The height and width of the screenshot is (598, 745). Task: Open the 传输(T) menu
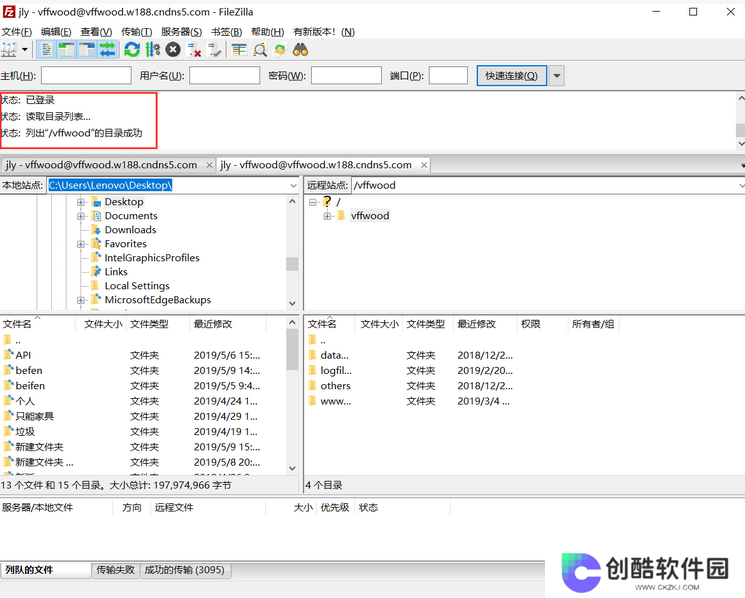tap(136, 32)
